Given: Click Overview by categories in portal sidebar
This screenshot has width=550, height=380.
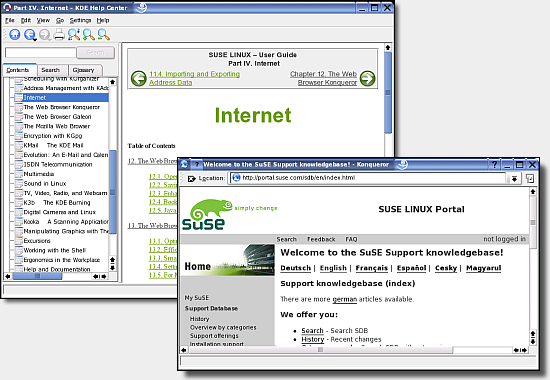Looking at the screenshot, I should pos(223,327).
